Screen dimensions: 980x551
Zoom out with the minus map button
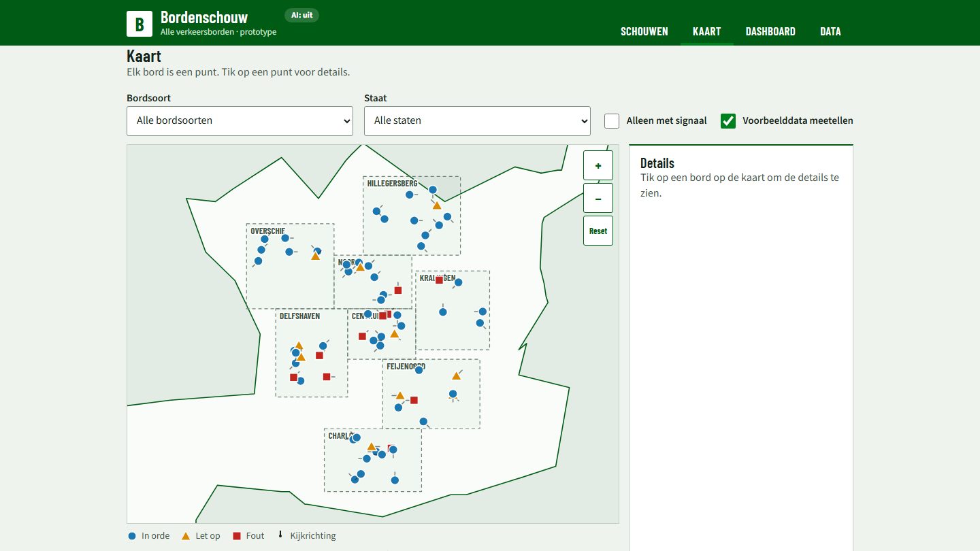[x=598, y=198]
